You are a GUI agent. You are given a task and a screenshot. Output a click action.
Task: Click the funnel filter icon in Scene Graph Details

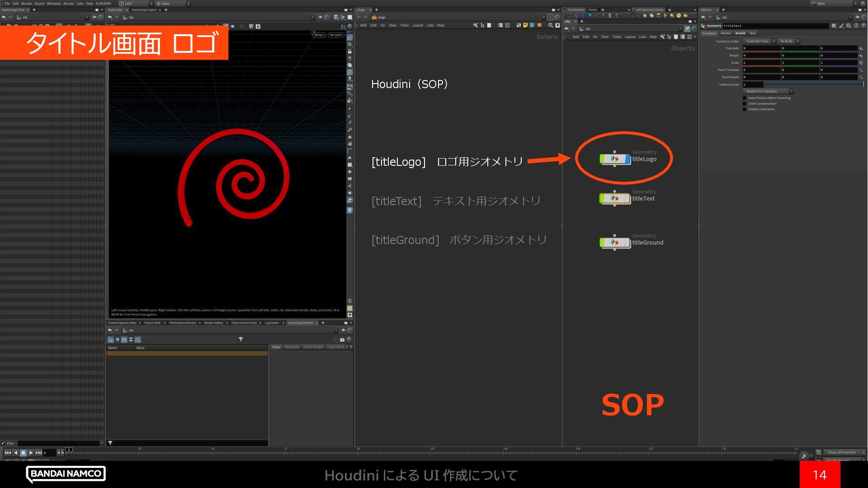point(241,339)
